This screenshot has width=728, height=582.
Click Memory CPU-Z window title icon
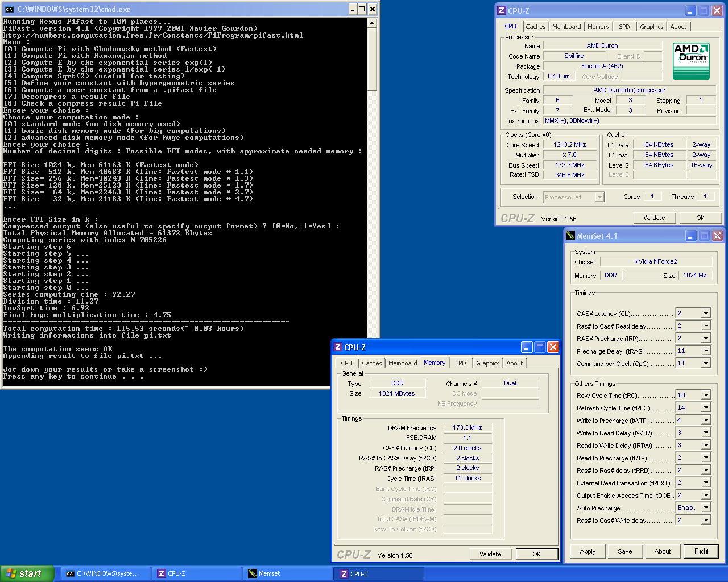(x=338, y=347)
